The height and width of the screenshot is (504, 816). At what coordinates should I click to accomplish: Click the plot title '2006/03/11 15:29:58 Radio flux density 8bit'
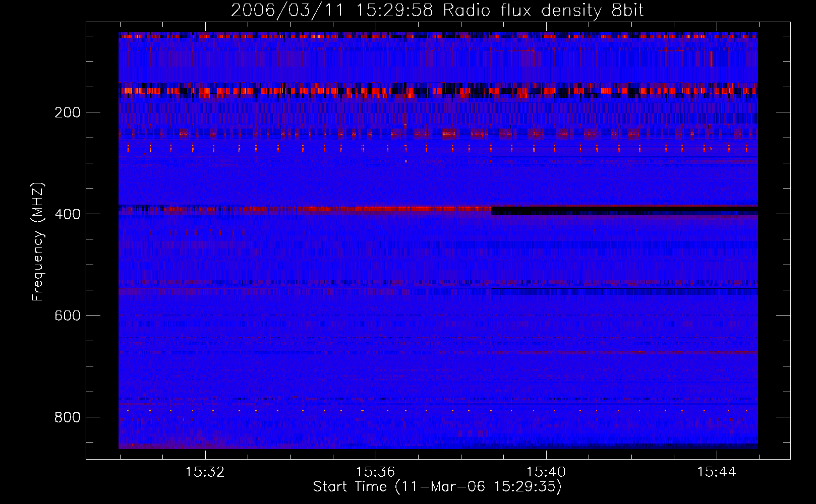click(437, 10)
